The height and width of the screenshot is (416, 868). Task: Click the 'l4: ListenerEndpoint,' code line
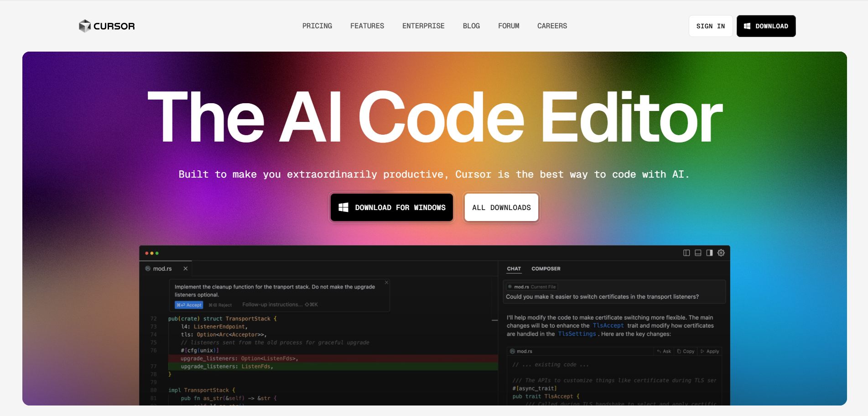(x=214, y=326)
